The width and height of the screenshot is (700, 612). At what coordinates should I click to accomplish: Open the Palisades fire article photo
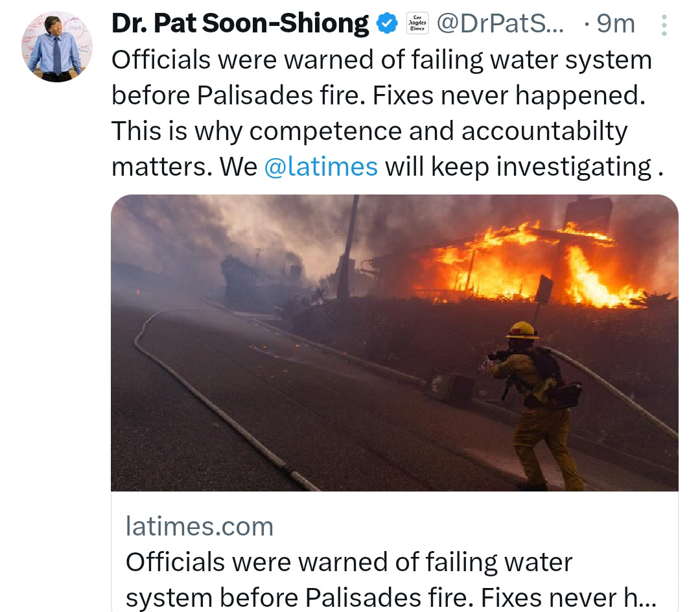tap(395, 343)
